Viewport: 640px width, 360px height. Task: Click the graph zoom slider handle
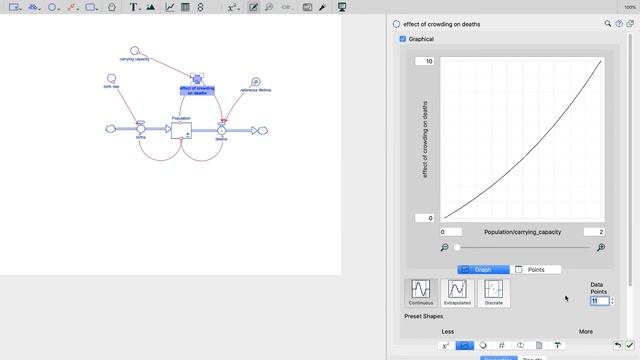tap(457, 247)
